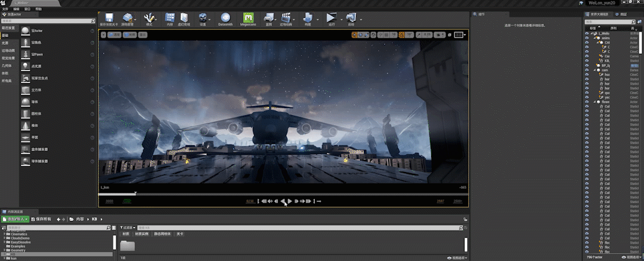Screen dimensions: 644x261
Task: Collapse the cam group in World Outliner
Action: point(595,70)
